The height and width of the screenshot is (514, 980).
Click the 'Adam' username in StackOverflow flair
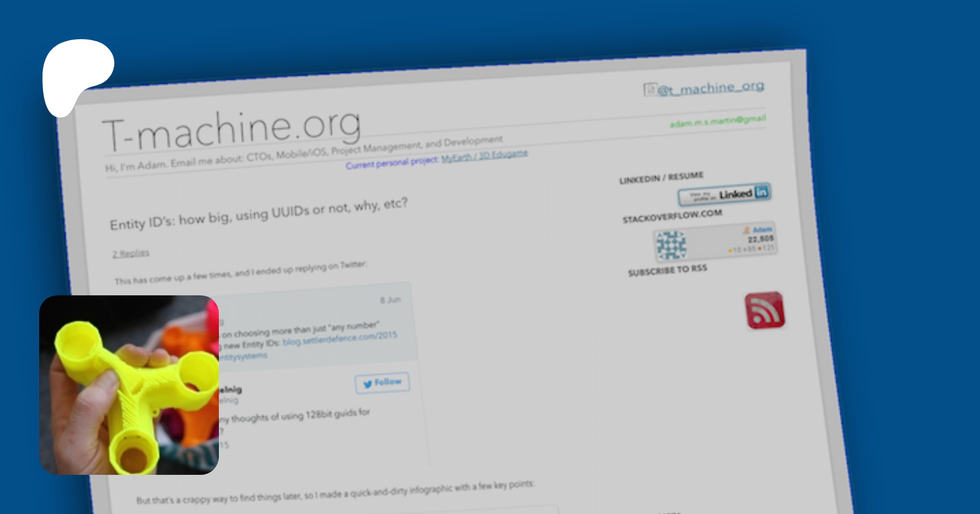point(762,230)
